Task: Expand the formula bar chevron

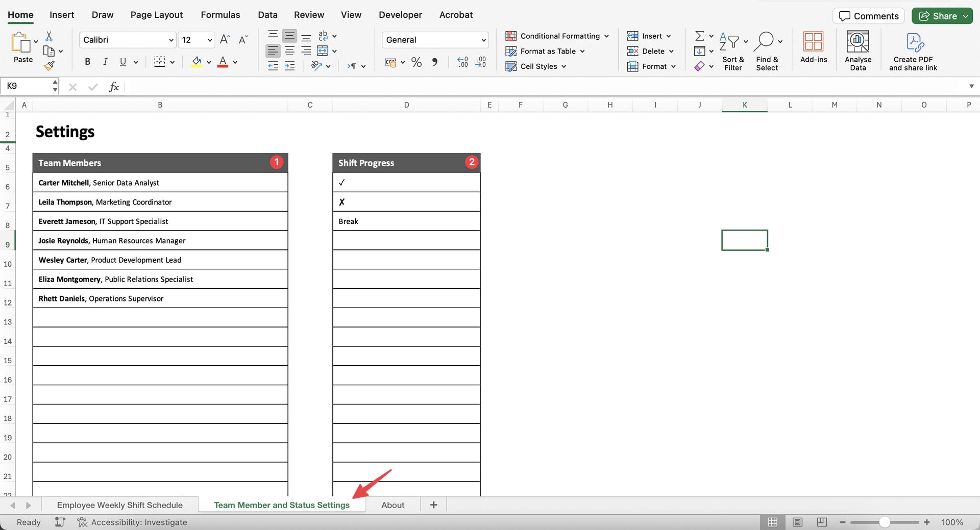Action: click(971, 86)
